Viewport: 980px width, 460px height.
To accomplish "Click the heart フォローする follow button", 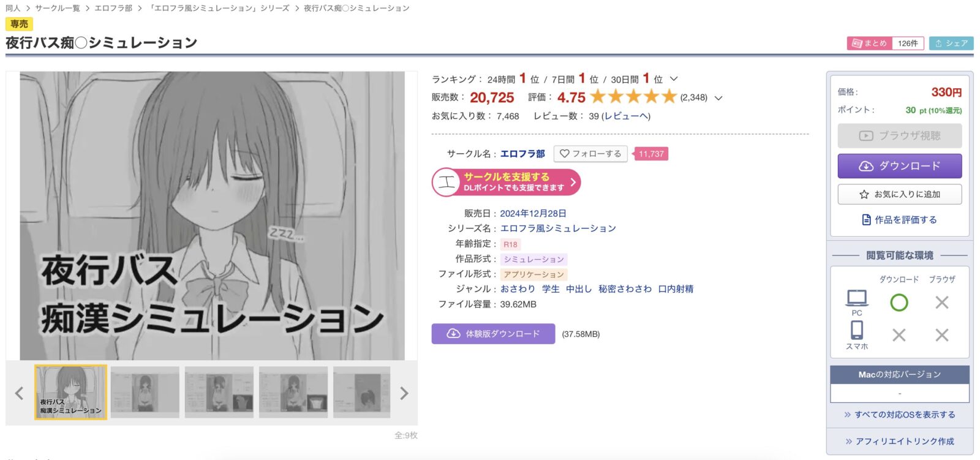I will point(590,154).
